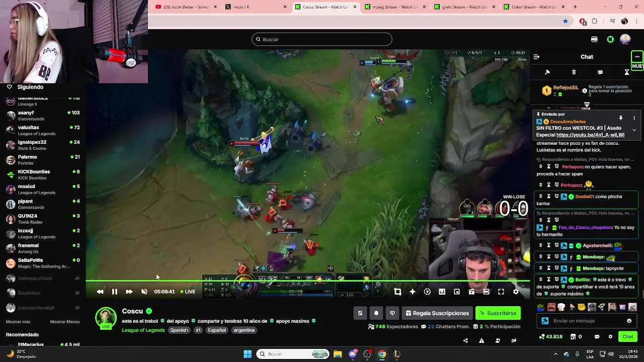Click 'Mostrar más' in the sidebar

point(18,322)
